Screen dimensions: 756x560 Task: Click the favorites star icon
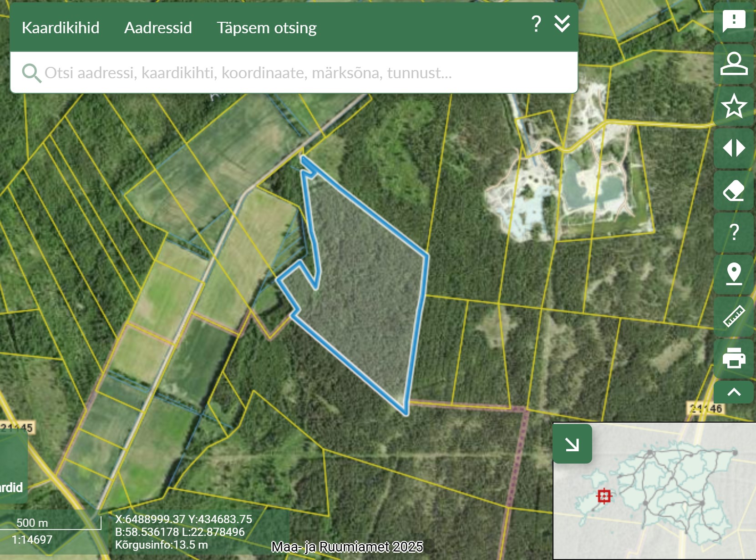click(x=734, y=106)
